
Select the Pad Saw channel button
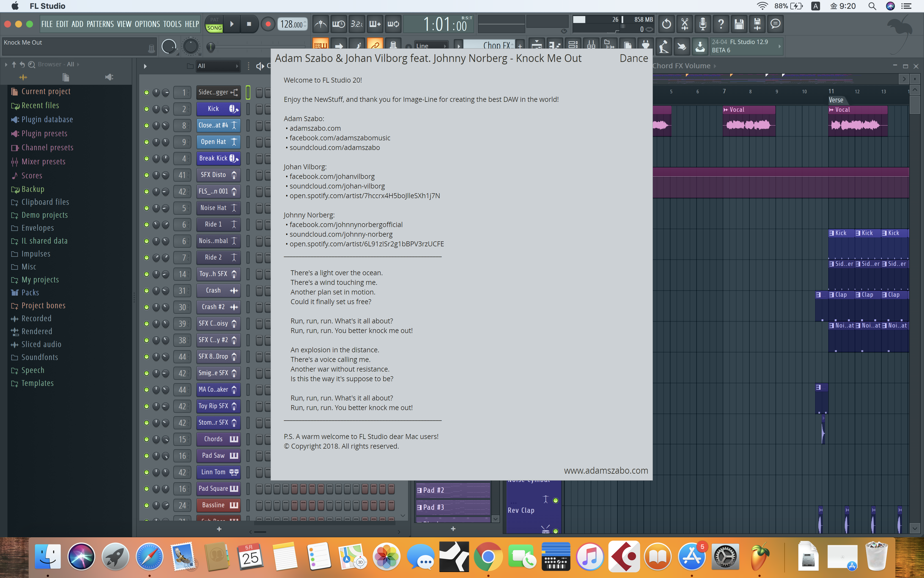click(218, 456)
